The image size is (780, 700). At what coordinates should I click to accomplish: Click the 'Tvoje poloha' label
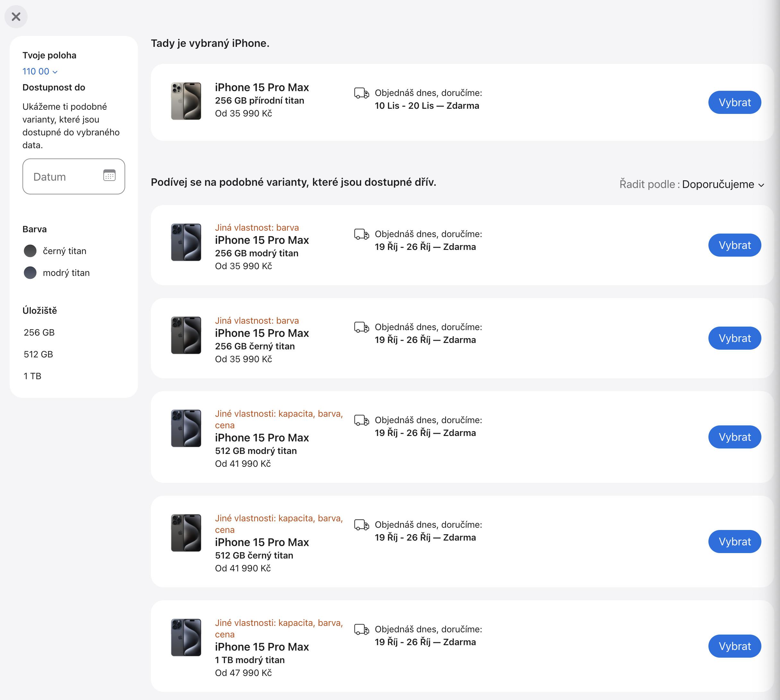click(49, 55)
